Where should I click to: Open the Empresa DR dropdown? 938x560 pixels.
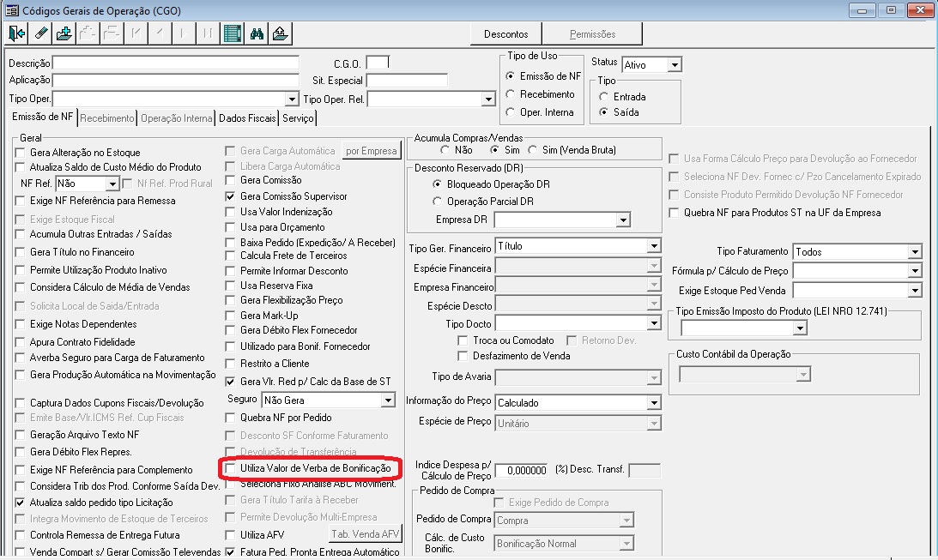(x=623, y=220)
